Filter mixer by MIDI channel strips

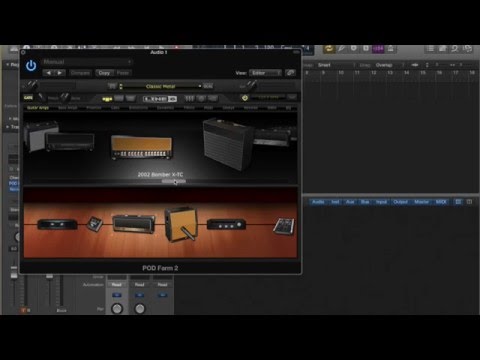pos(441,202)
